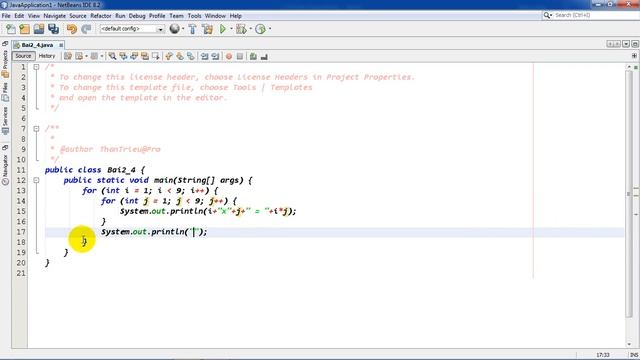The image size is (640, 360).
Task: Open the document list dropdown arrow
Action: point(626,44)
